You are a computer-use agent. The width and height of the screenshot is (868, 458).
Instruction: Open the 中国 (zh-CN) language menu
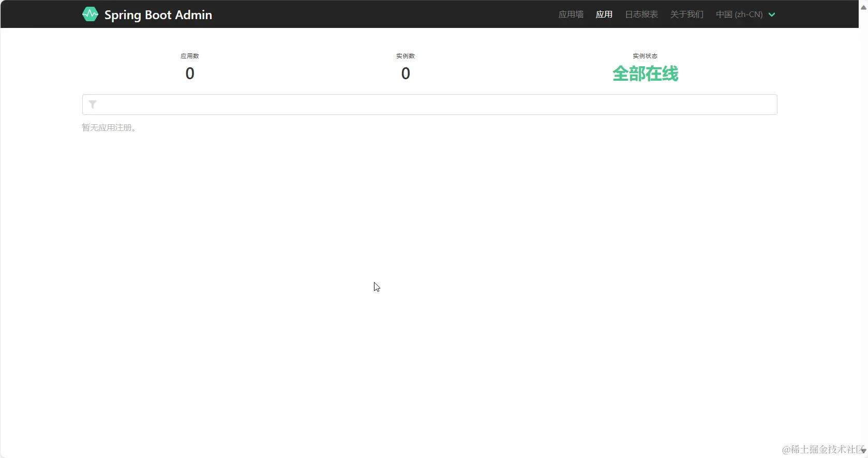pos(739,14)
